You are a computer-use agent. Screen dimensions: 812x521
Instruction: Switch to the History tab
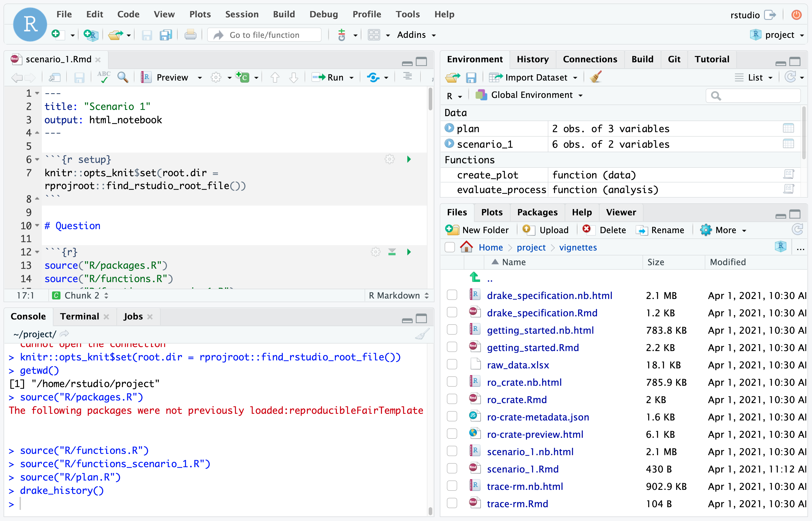(533, 59)
